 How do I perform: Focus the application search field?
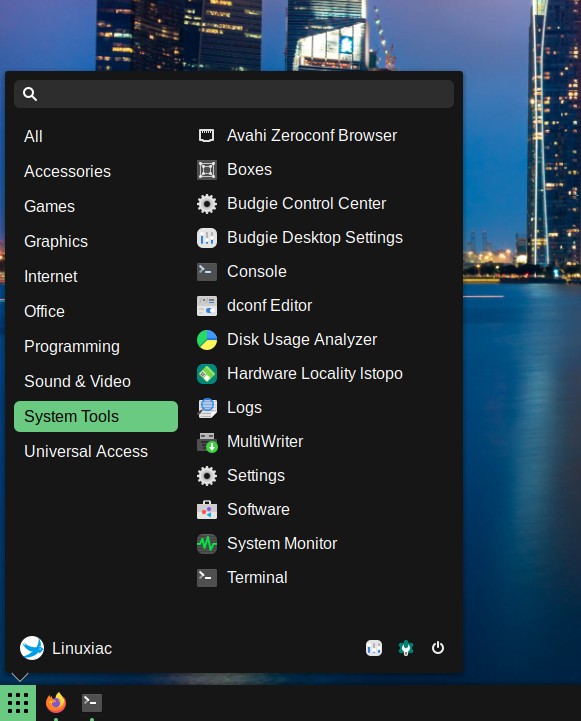click(234, 94)
